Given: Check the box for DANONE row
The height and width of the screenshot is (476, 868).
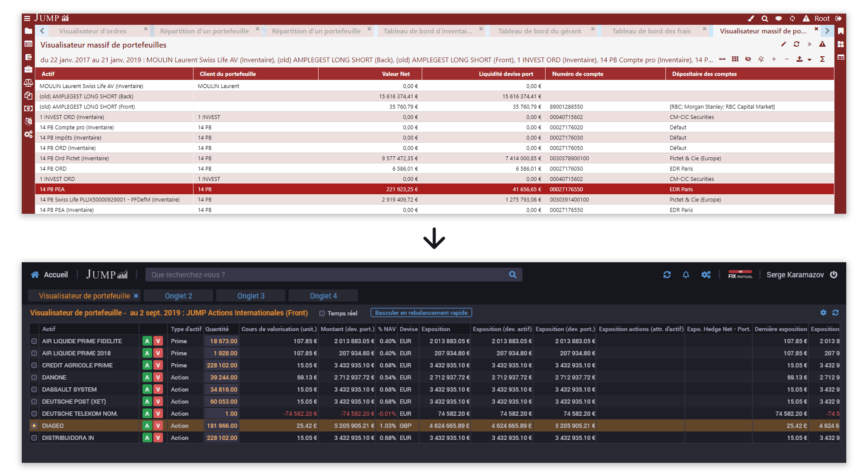Looking at the screenshot, I should tap(34, 377).
